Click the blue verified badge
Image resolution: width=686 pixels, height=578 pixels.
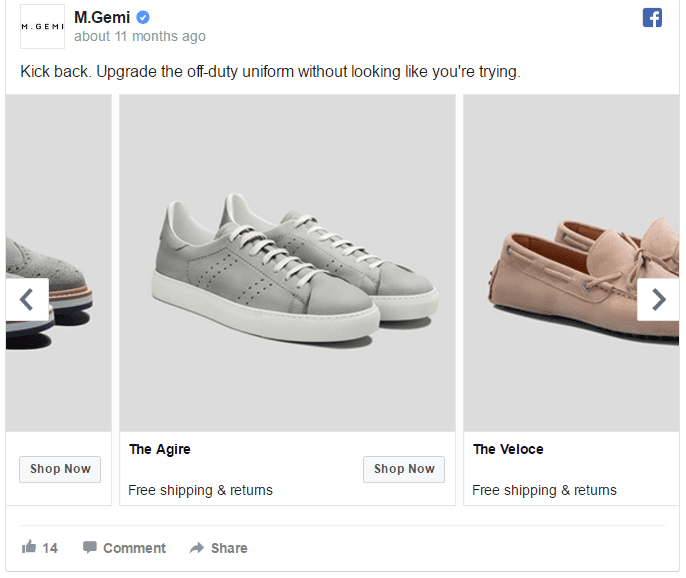143,17
